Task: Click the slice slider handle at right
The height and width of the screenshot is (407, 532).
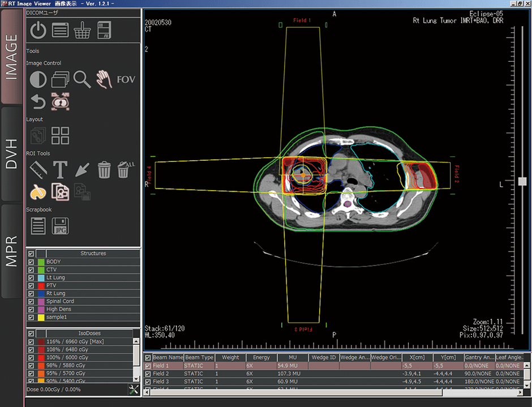Action: [522, 182]
